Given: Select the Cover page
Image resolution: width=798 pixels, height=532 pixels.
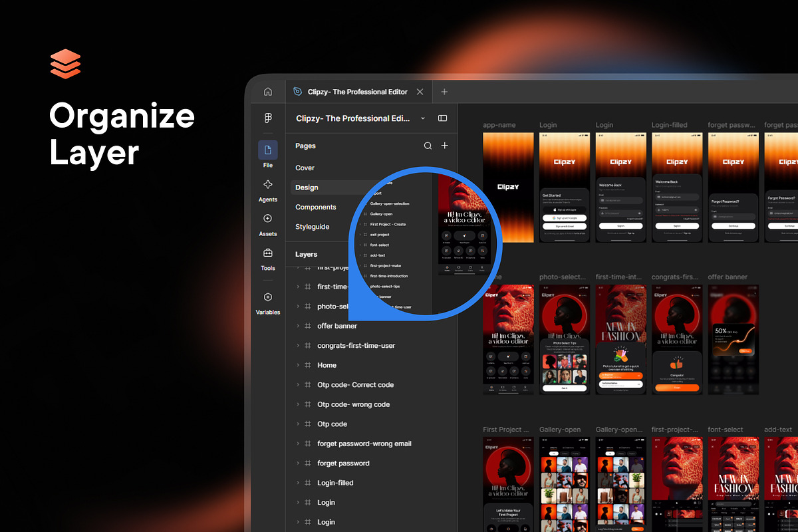Looking at the screenshot, I should tap(305, 168).
